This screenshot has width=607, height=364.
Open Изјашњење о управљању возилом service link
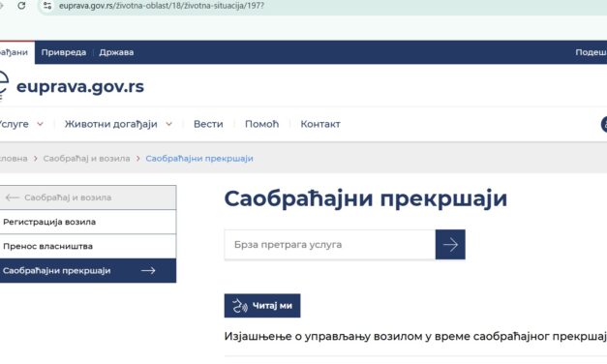415,337
